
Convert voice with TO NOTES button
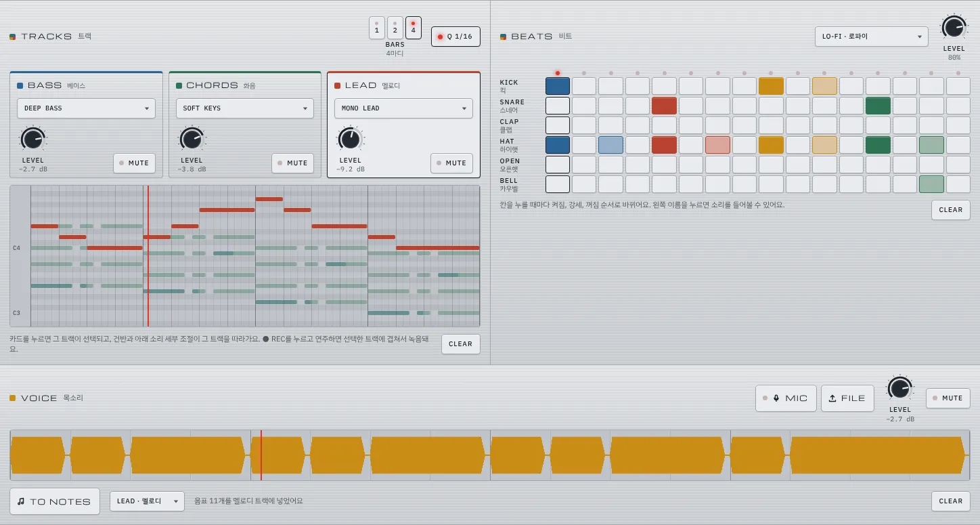[55, 501]
